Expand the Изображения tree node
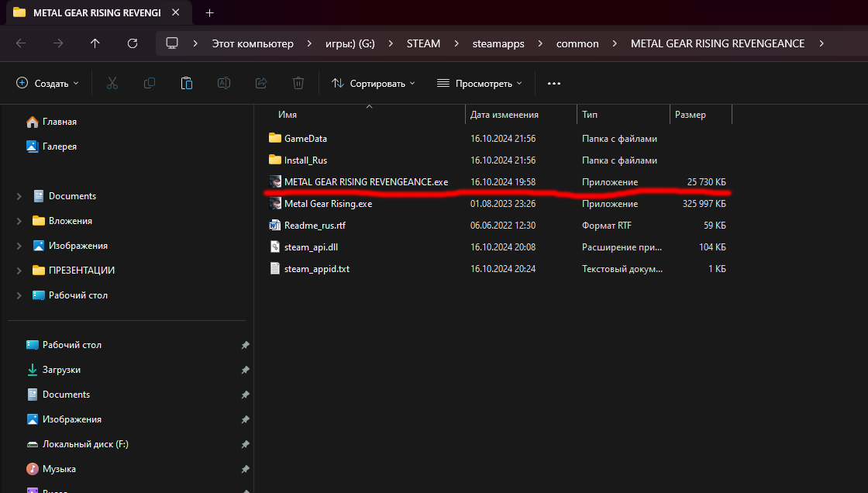 click(19, 246)
